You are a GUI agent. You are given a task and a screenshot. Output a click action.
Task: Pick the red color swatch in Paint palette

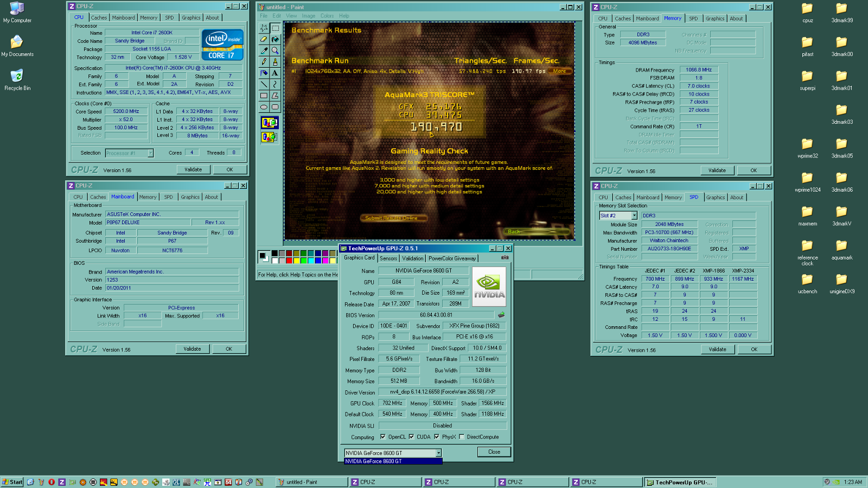tap(290, 260)
